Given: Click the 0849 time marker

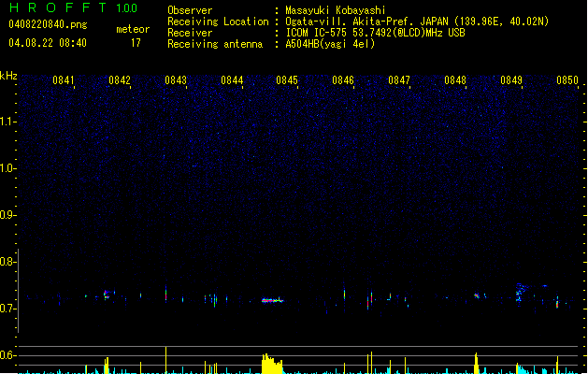Looking at the screenshot, I should click(511, 80).
